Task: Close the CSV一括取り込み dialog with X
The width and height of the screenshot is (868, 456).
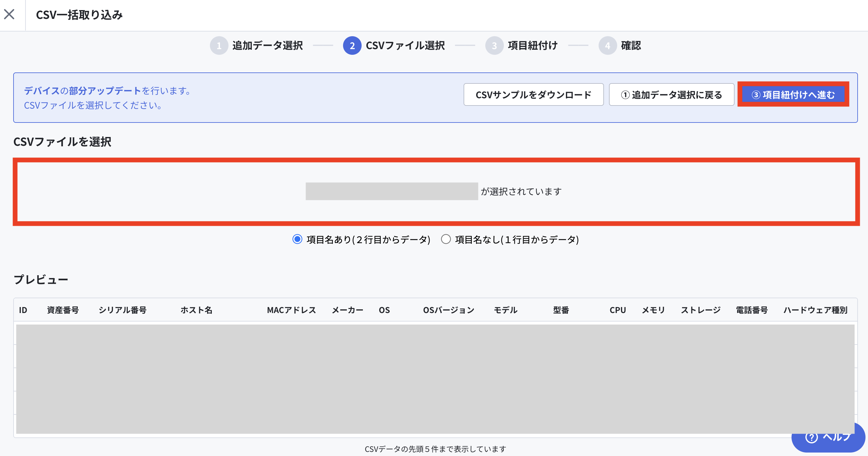Action: coord(9,14)
